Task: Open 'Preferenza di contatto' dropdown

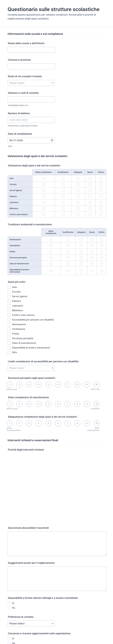Action: point(31,623)
